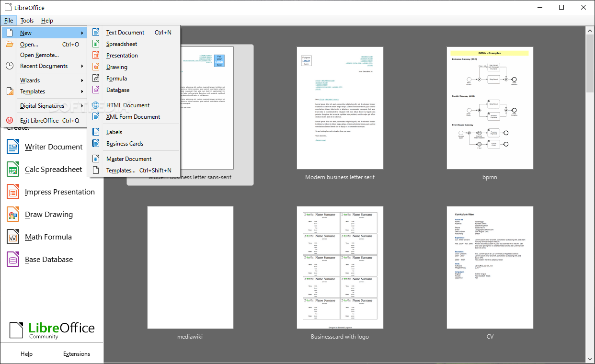595x364 pixels.
Task: Click the Base Database sidebar icon
Action: pos(13,260)
